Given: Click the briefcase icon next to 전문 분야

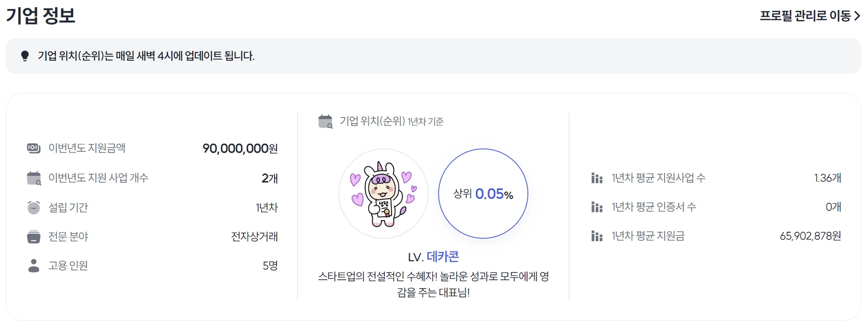Looking at the screenshot, I should [33, 236].
